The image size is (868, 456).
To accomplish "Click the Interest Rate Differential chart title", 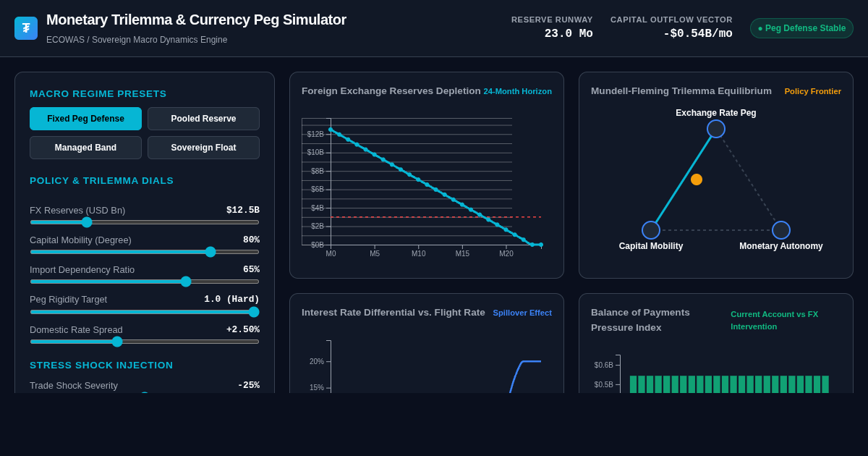I will coord(393,313).
